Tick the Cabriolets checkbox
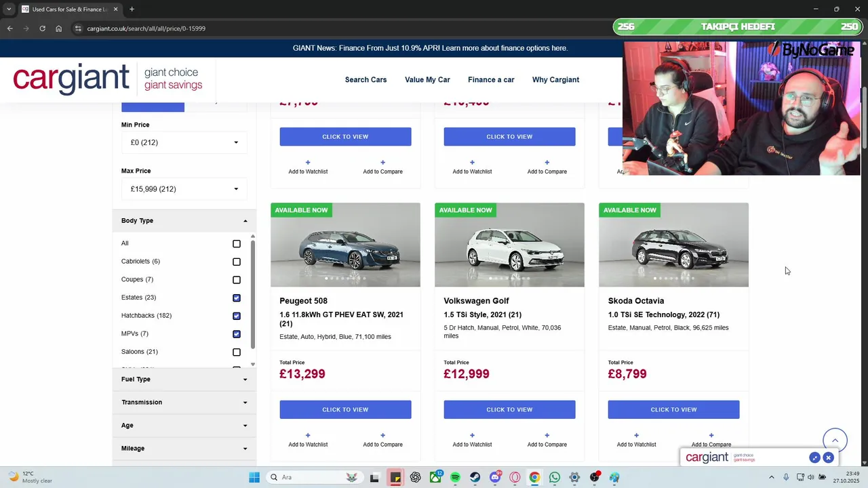Screen dimensions: 868x488 tap(237, 262)
